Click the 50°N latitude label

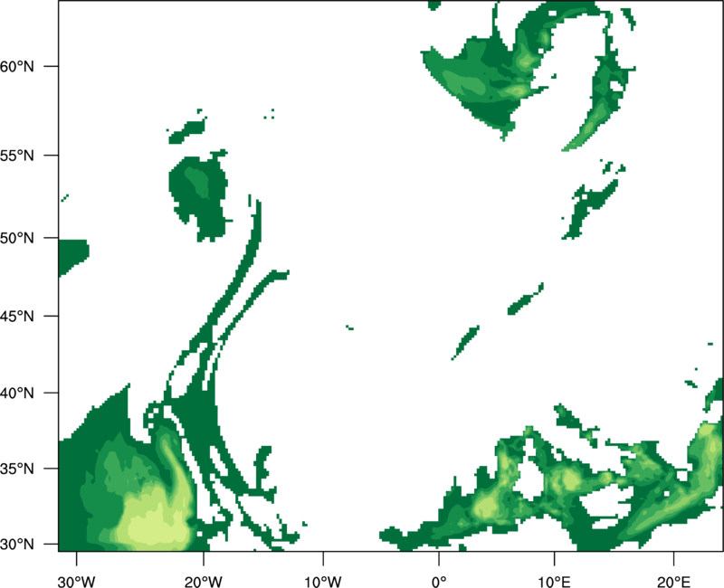(x=17, y=238)
